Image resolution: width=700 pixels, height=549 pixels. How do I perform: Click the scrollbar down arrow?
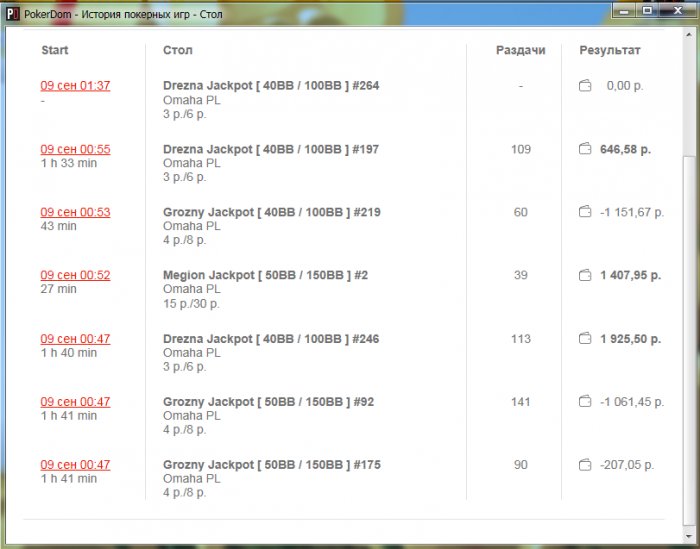coord(689,535)
